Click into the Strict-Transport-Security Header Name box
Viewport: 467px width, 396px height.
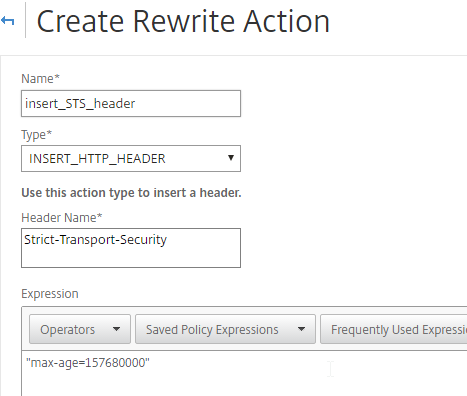[x=131, y=248]
